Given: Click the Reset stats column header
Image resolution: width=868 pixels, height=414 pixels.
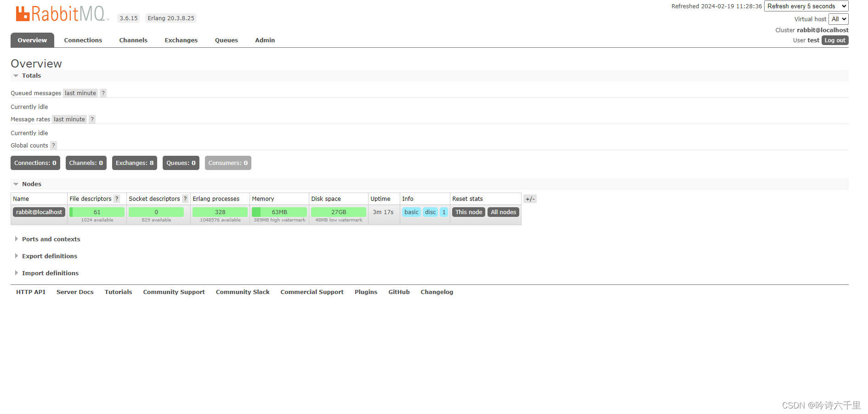Looking at the screenshot, I should click(467, 198).
